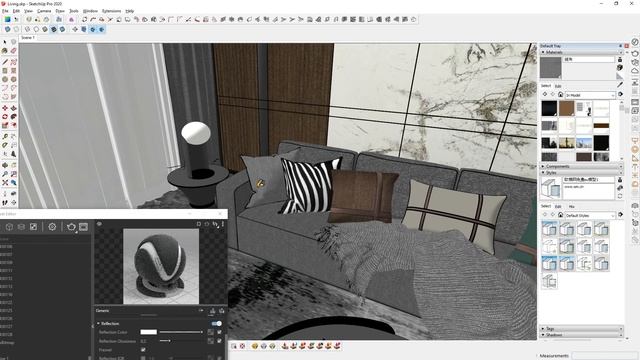Click the Reflection Color white swatch
Viewport: 640px width, 360px height.
pos(149,332)
